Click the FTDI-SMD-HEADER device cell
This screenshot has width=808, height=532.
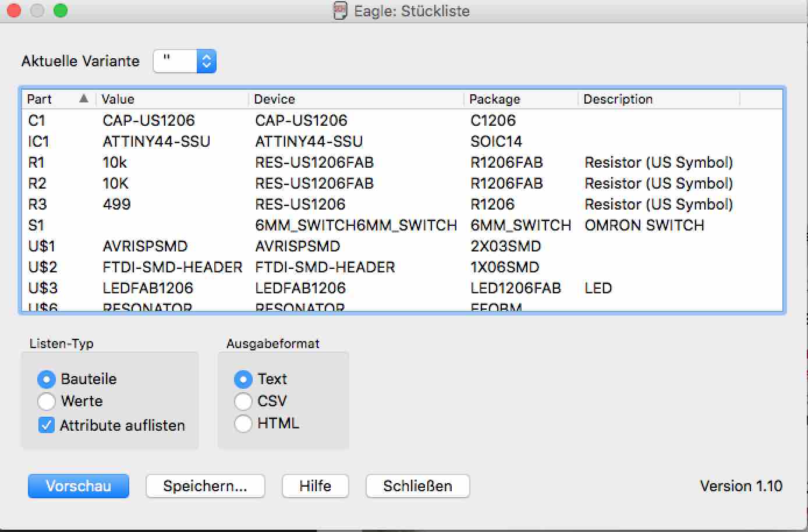[x=325, y=267]
